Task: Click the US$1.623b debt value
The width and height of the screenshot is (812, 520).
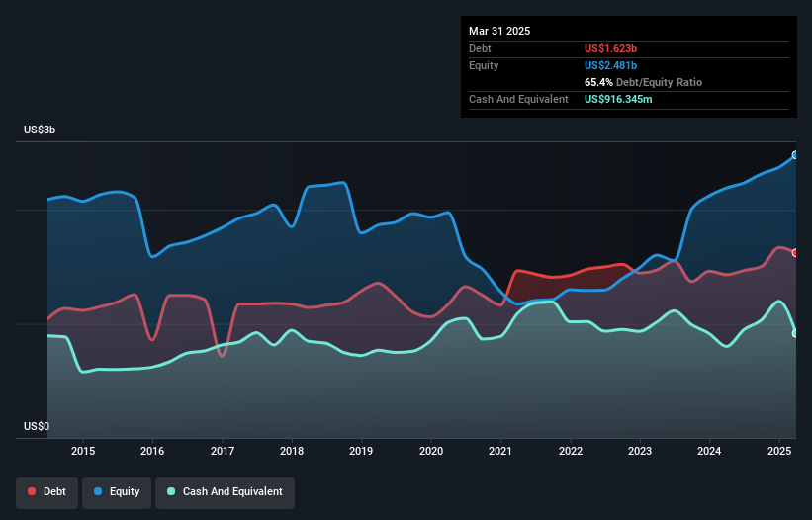Action: coord(610,48)
